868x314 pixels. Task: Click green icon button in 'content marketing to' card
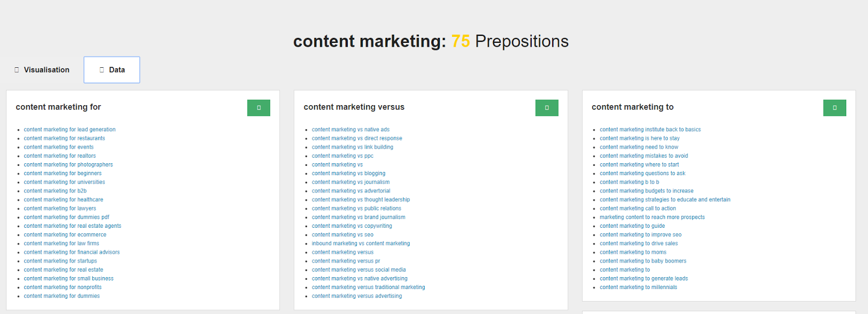point(835,108)
